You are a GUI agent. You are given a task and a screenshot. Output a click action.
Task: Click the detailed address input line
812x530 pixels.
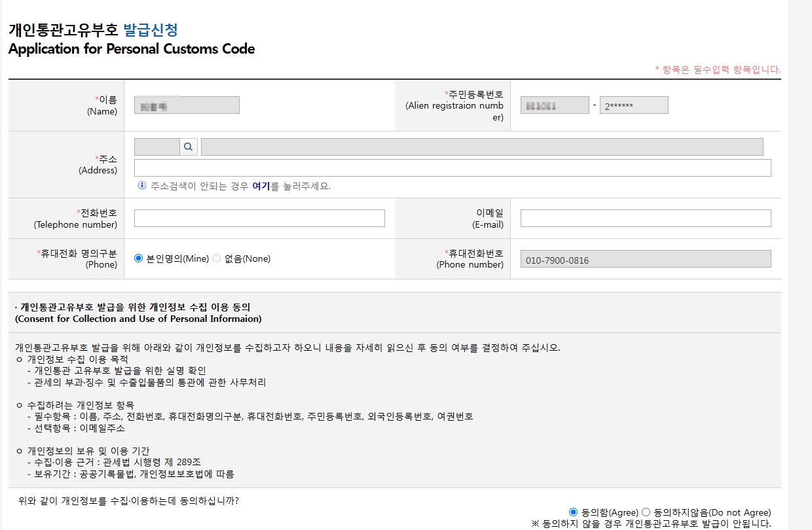[x=452, y=168]
